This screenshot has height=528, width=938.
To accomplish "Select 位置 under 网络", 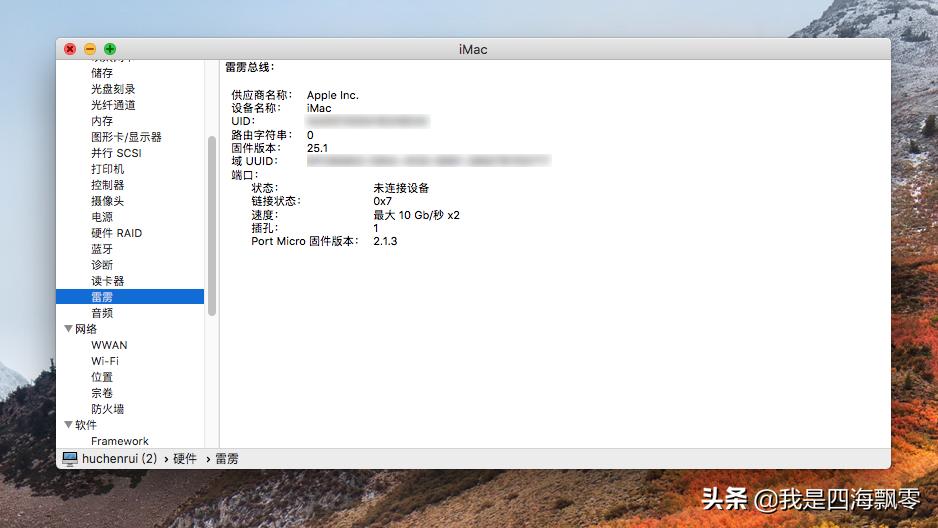I will tap(102, 377).
